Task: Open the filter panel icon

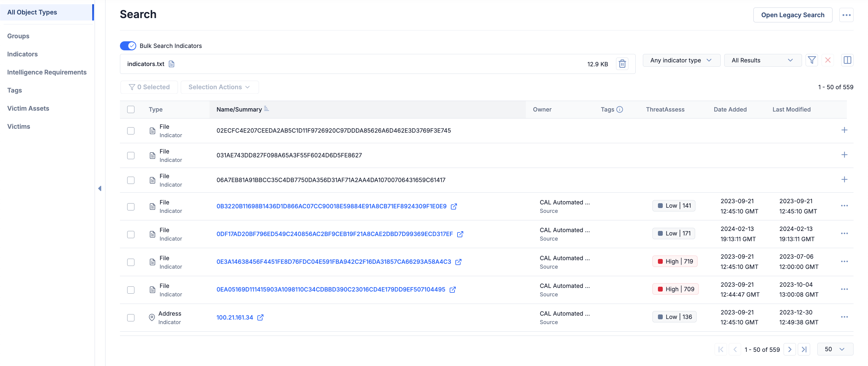Action: tap(812, 60)
